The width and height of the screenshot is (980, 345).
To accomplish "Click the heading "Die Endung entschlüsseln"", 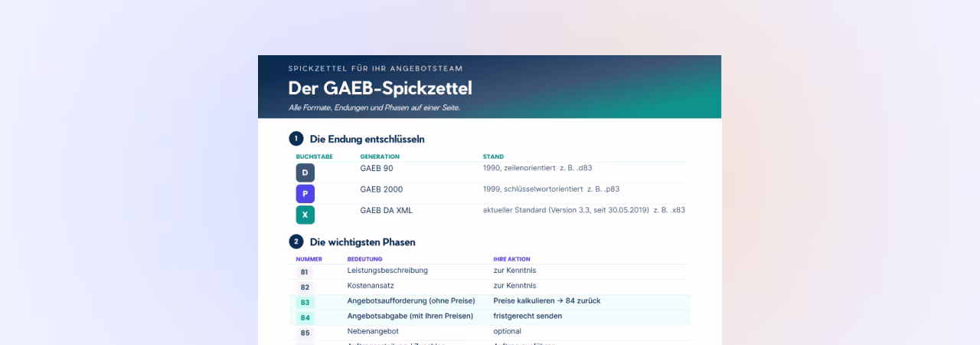I will click(367, 139).
